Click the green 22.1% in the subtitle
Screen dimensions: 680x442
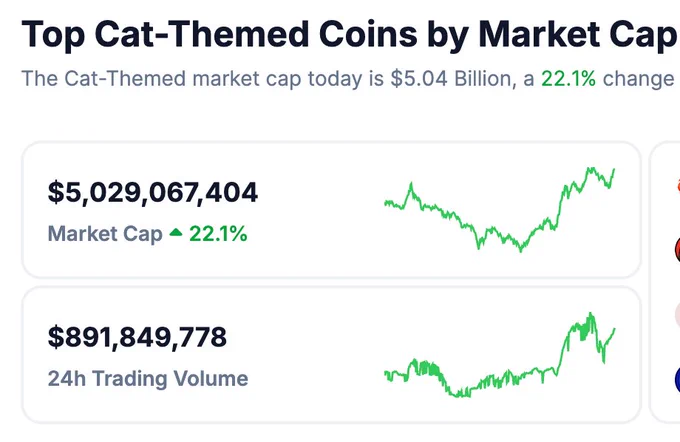tap(568, 79)
